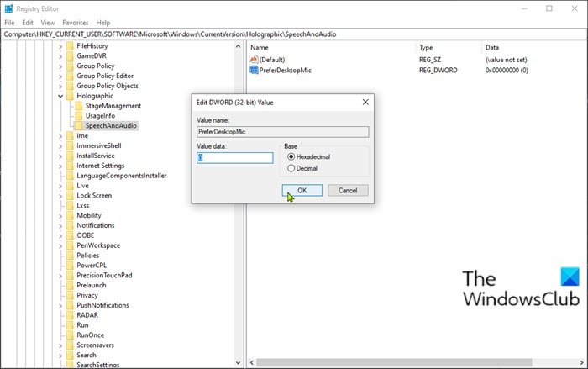Screen dimensions: 588x369
Task: Collapse the Holographic key
Action: (x=60, y=96)
